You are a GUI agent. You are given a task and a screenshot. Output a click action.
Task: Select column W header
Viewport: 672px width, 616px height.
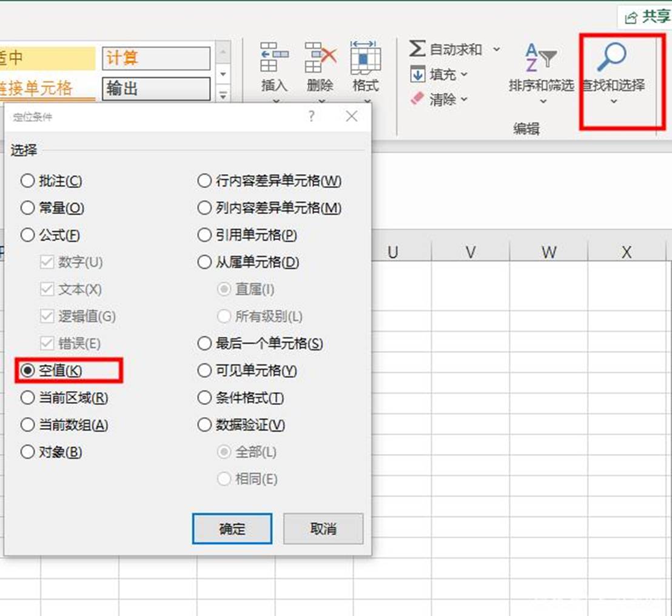548,252
